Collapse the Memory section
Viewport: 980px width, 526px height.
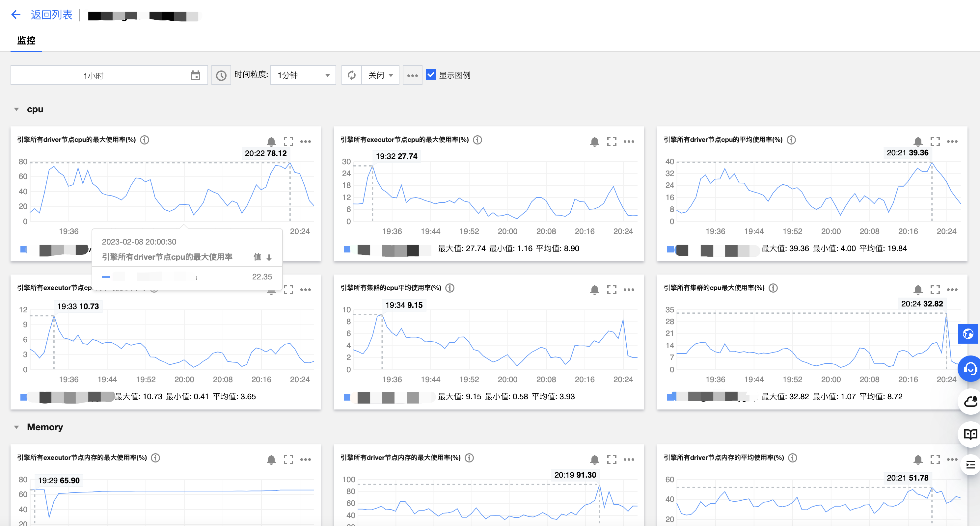click(16, 427)
